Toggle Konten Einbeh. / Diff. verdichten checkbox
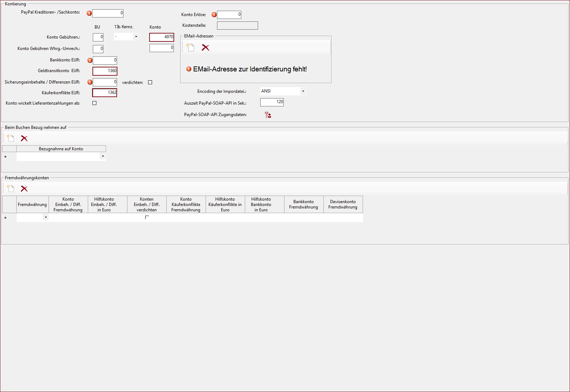Image resolution: width=570 pixels, height=392 pixels. pos(147,217)
